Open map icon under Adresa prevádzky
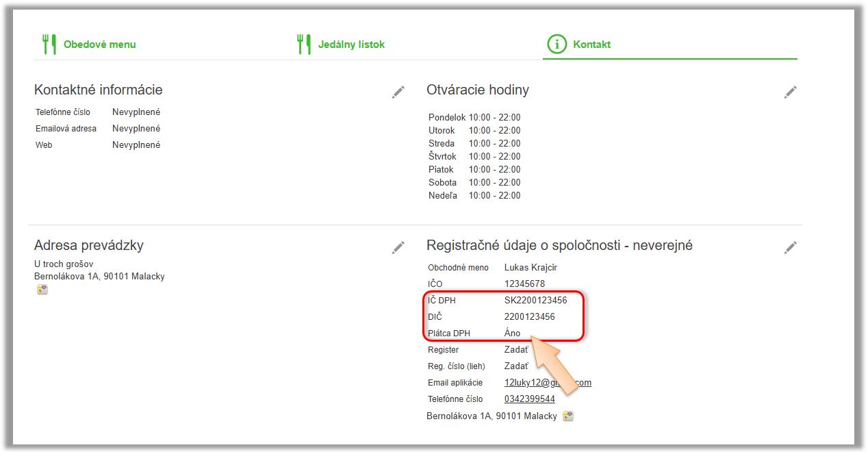The width and height of the screenshot is (868, 452). point(42,290)
